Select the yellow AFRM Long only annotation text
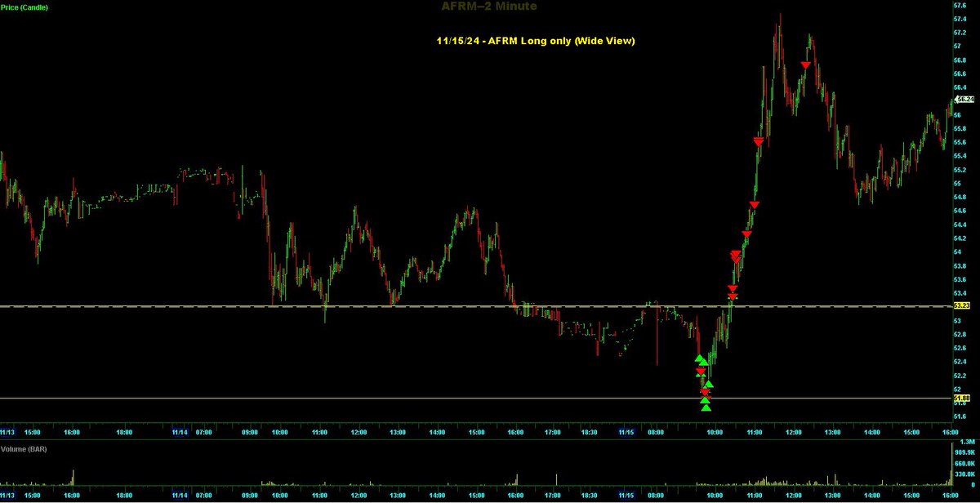This screenshot has width=980, height=503. [534, 41]
